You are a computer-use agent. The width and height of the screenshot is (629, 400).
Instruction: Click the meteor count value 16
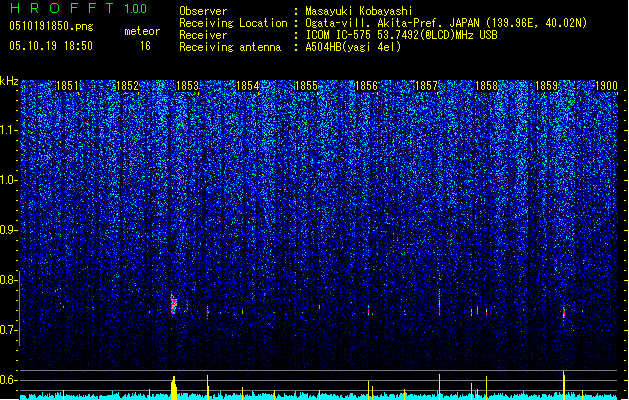click(145, 46)
